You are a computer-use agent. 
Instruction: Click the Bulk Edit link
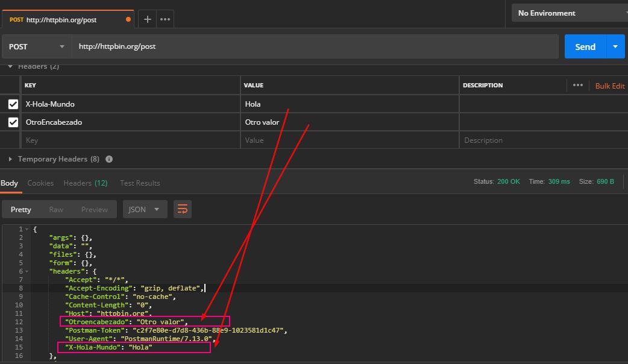point(609,86)
